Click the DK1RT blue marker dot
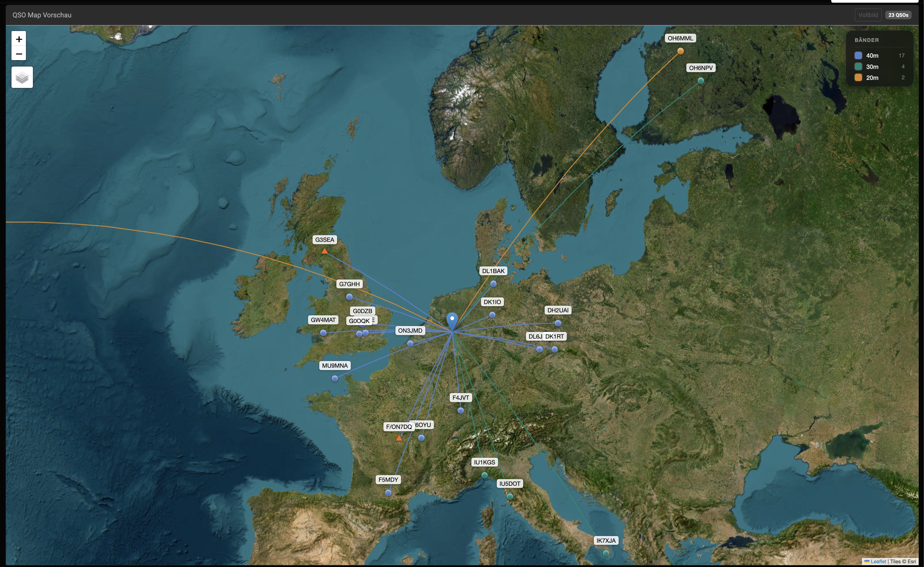This screenshot has height=567, width=924. (x=555, y=349)
